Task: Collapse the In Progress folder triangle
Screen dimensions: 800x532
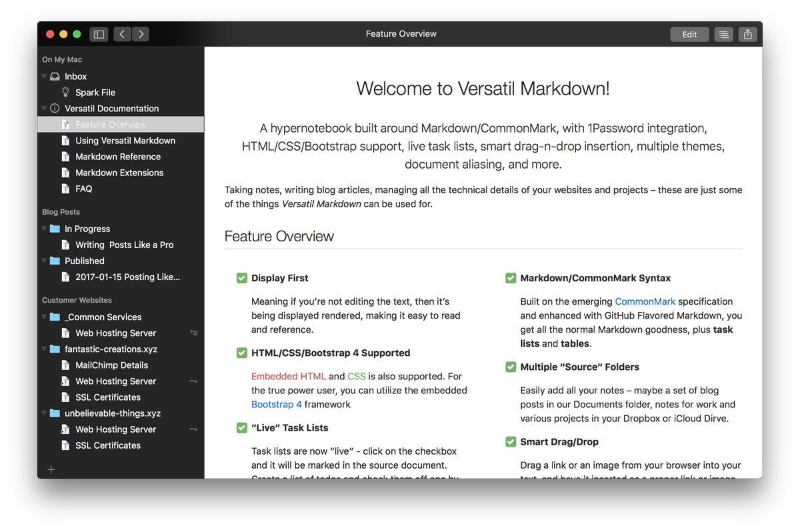Action: click(x=45, y=229)
